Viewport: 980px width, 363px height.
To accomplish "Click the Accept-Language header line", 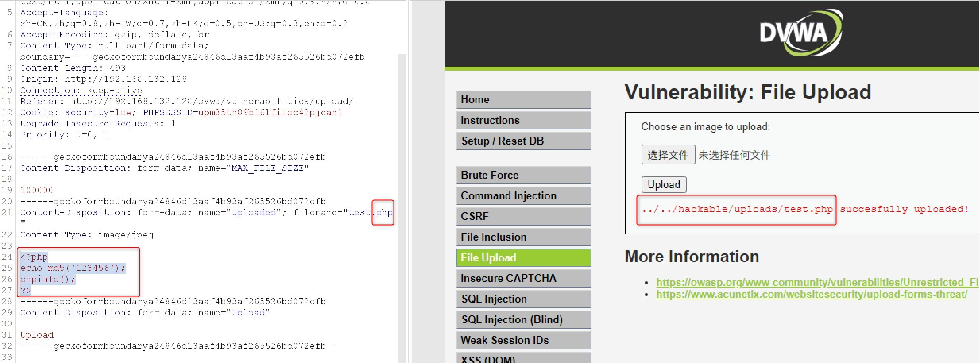I will tap(64, 12).
